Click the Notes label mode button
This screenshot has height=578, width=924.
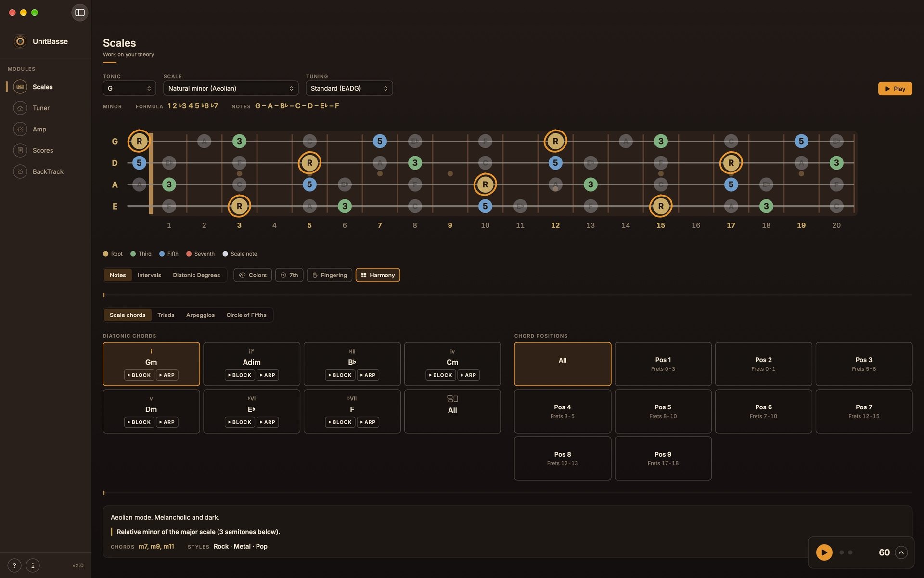click(x=117, y=275)
